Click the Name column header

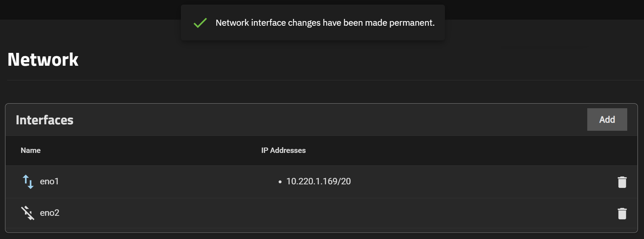tap(31, 150)
